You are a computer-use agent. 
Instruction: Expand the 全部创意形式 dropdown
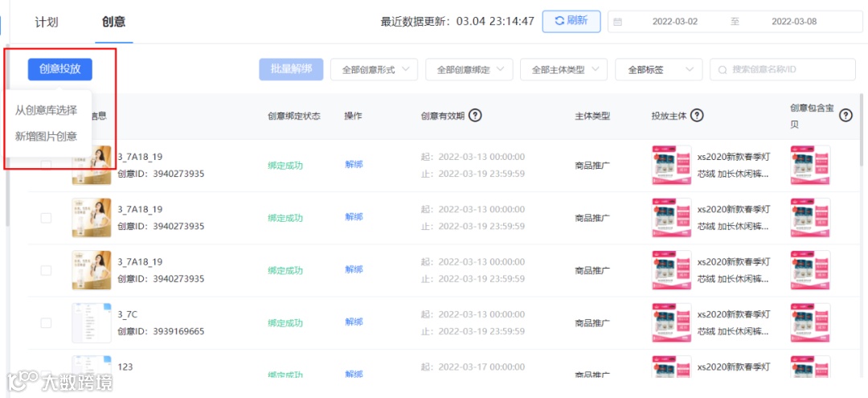tap(375, 70)
